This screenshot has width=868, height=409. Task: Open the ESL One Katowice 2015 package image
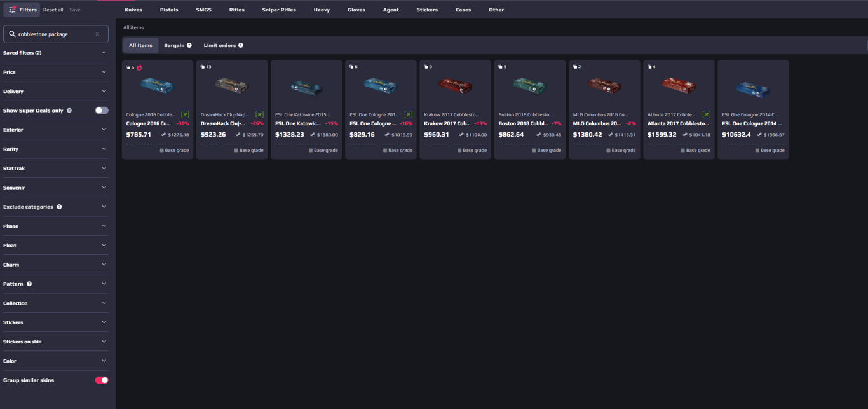click(x=306, y=87)
